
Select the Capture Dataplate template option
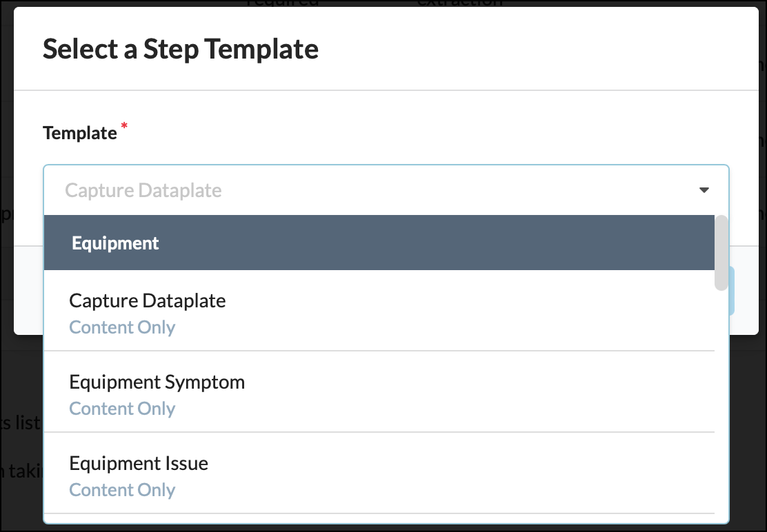(379, 310)
